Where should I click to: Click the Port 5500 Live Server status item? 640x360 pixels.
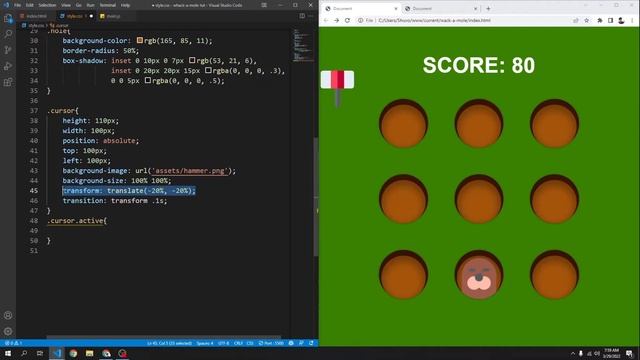pyautogui.click(x=271, y=343)
